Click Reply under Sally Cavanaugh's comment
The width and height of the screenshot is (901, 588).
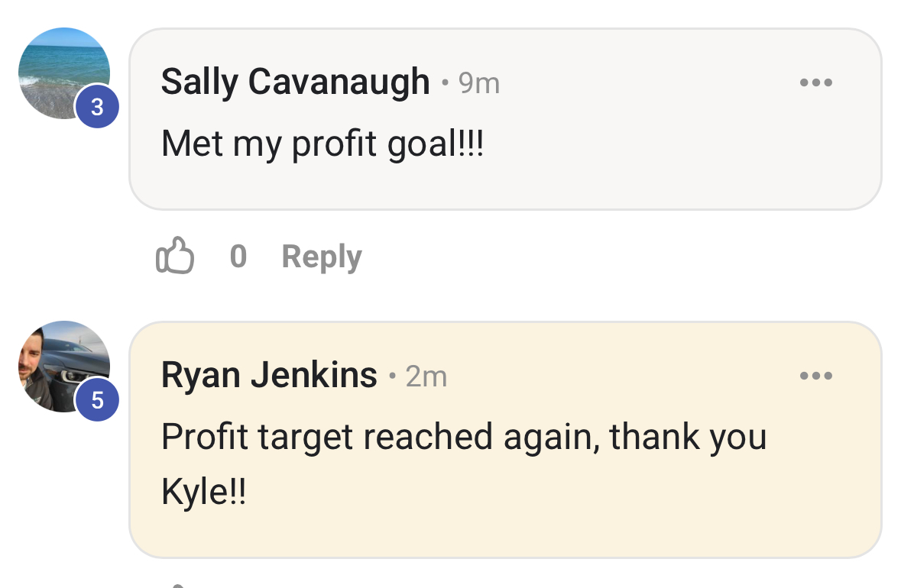[321, 257]
